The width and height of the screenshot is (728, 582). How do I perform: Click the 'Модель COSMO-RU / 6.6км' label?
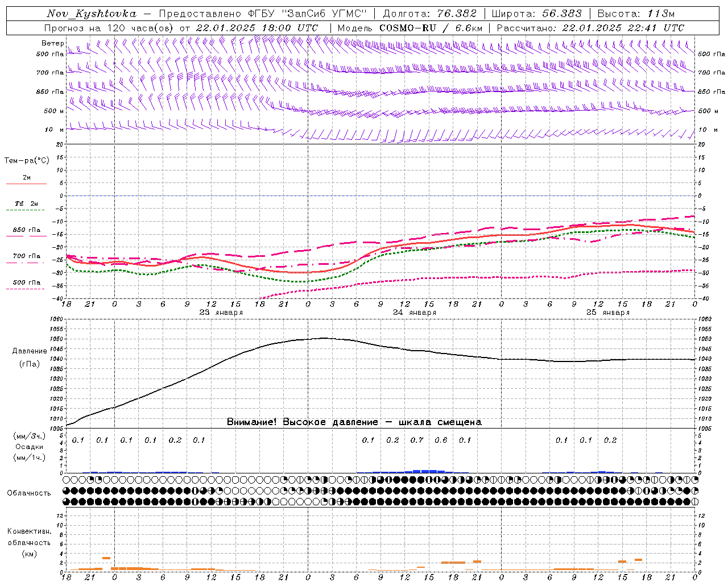click(410, 28)
